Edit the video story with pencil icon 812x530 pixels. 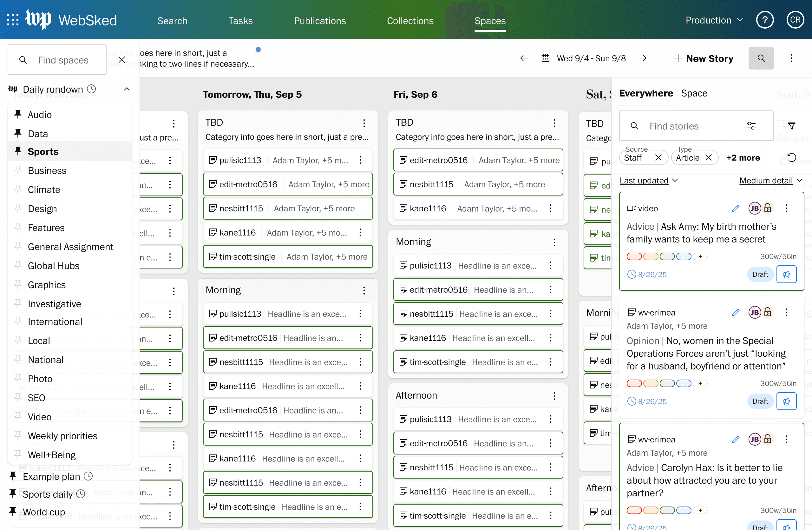(x=736, y=208)
